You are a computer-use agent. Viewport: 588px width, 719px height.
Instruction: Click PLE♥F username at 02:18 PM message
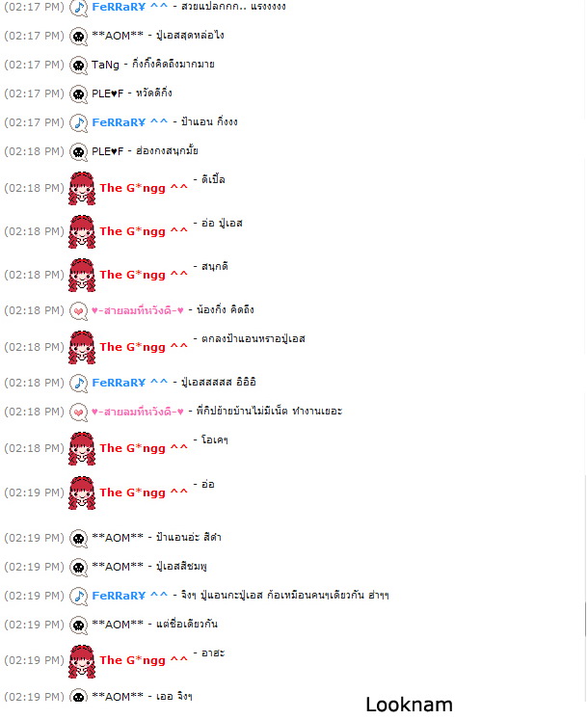tap(108, 151)
